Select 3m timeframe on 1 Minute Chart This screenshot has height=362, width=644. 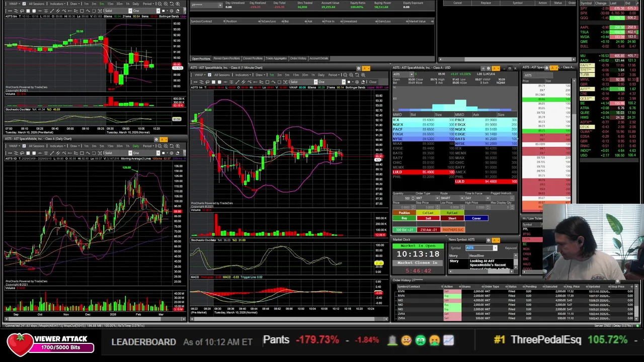(280, 75)
